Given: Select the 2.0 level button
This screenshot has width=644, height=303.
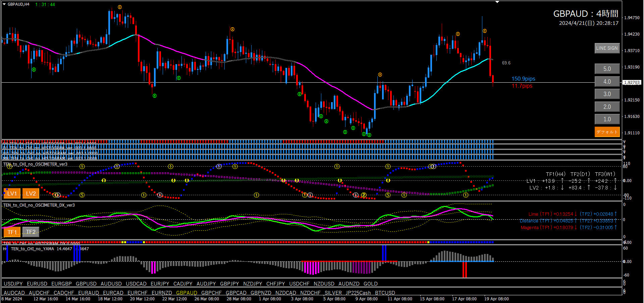Looking at the screenshot, I should click(x=607, y=107).
